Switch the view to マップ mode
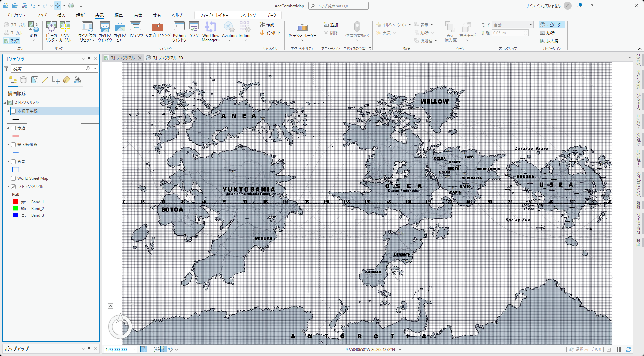This screenshot has height=356, width=644. point(12,41)
